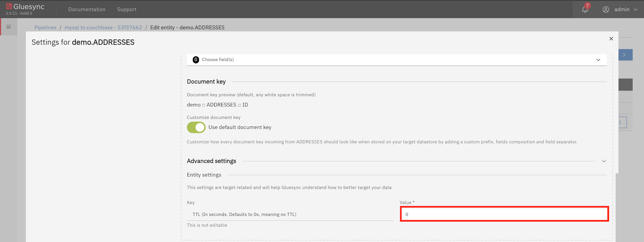
Task: Open the Choose field(s) dropdown
Action: pyautogui.click(x=397, y=60)
